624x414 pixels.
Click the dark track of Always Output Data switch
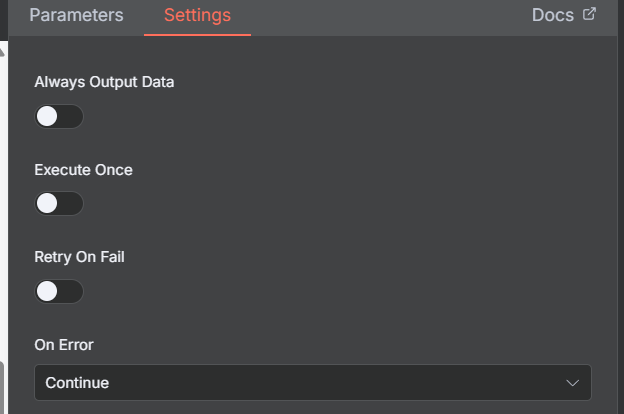point(72,116)
